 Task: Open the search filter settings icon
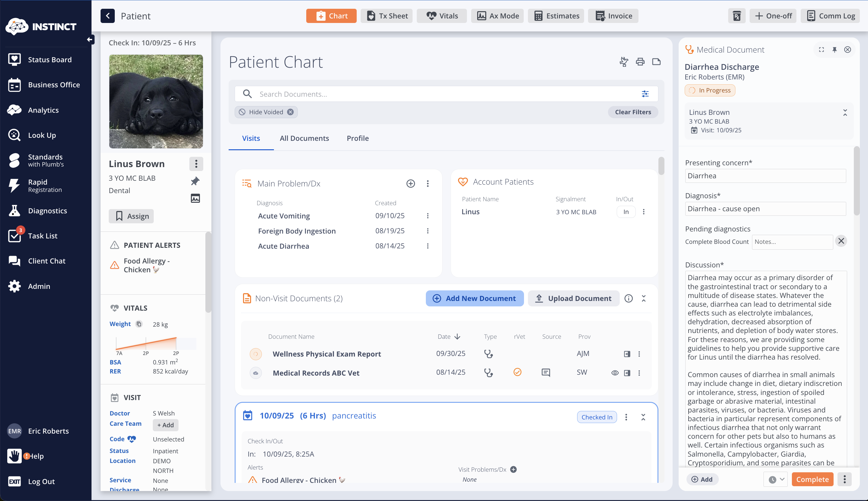645,94
